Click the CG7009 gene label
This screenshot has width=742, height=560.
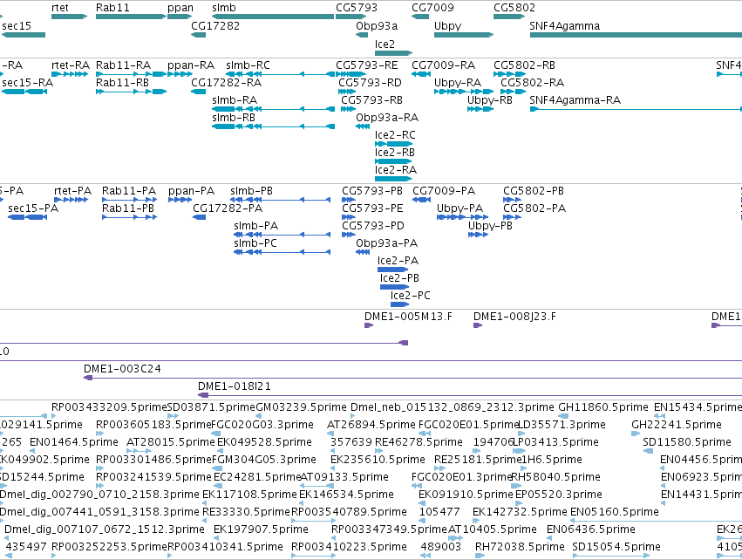[x=432, y=8]
